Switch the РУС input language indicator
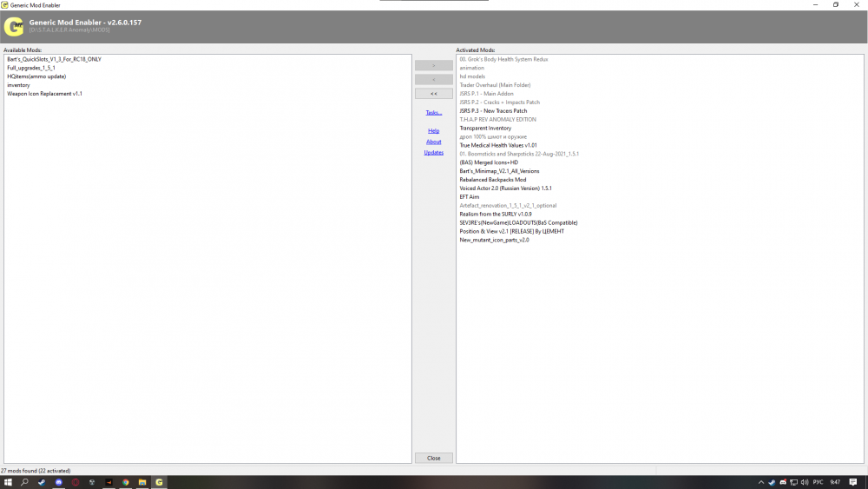 819,482
